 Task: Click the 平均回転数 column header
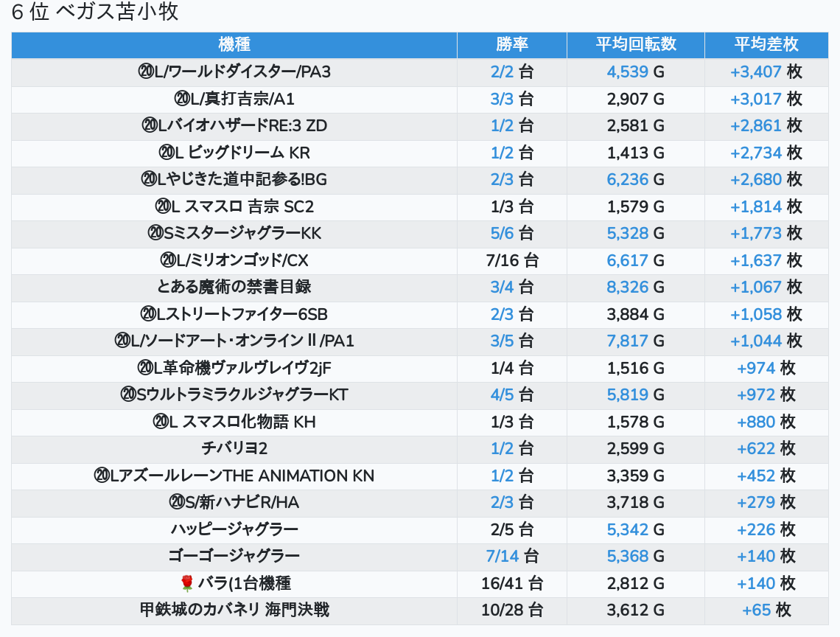coord(636,44)
